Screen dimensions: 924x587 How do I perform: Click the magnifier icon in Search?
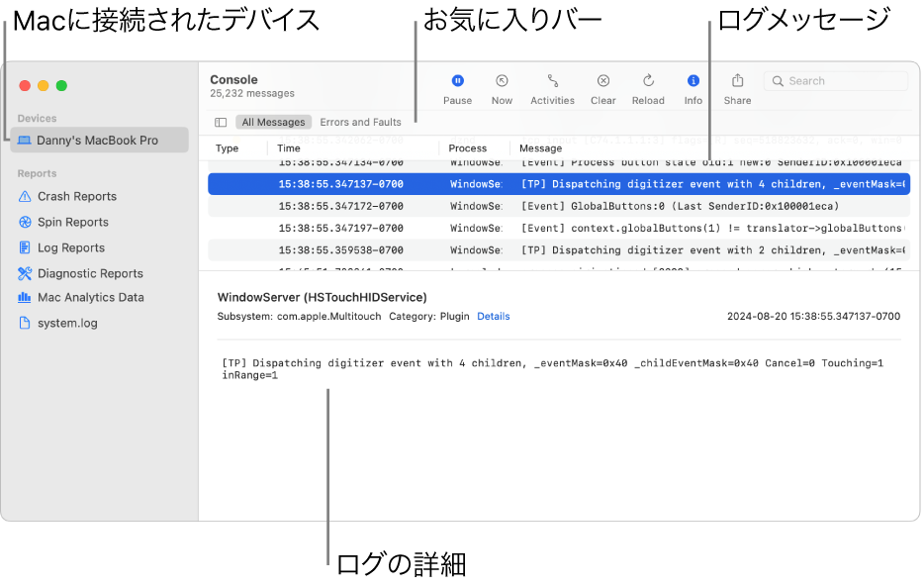click(x=778, y=81)
